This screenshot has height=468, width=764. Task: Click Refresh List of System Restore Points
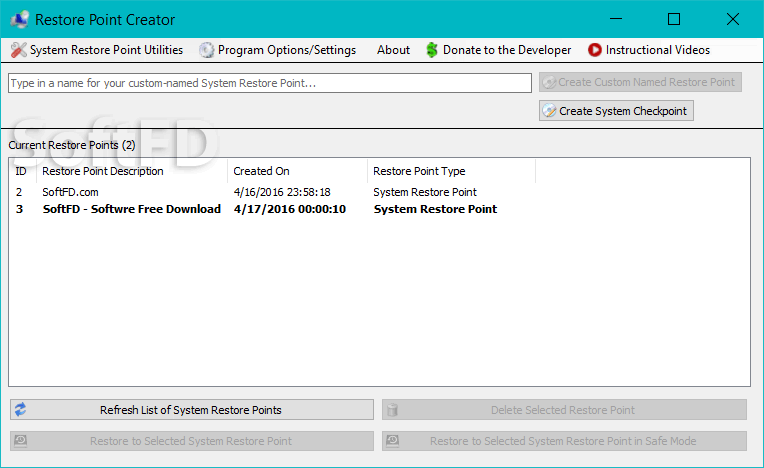point(191,410)
